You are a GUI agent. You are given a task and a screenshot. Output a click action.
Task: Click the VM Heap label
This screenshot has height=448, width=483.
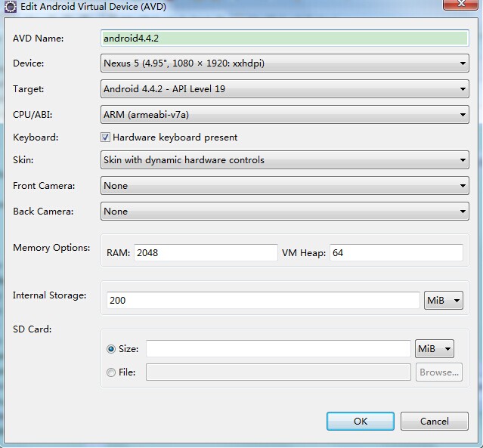coord(304,253)
